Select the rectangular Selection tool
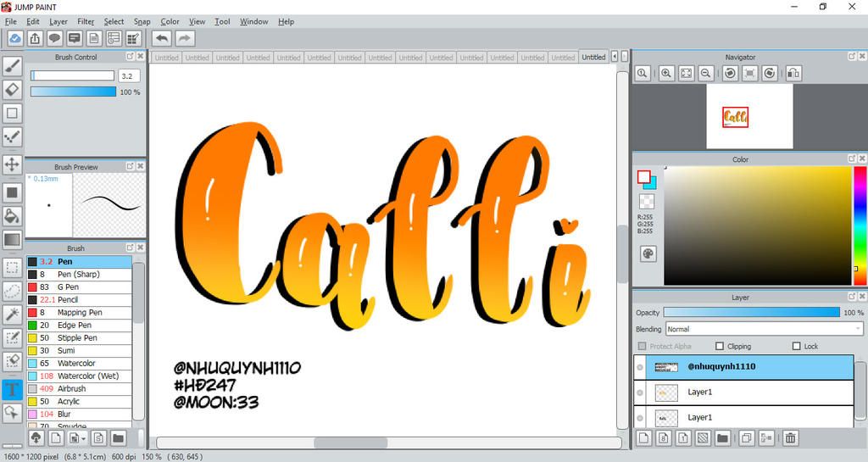Screen dimensions: 868x462 click(x=12, y=268)
